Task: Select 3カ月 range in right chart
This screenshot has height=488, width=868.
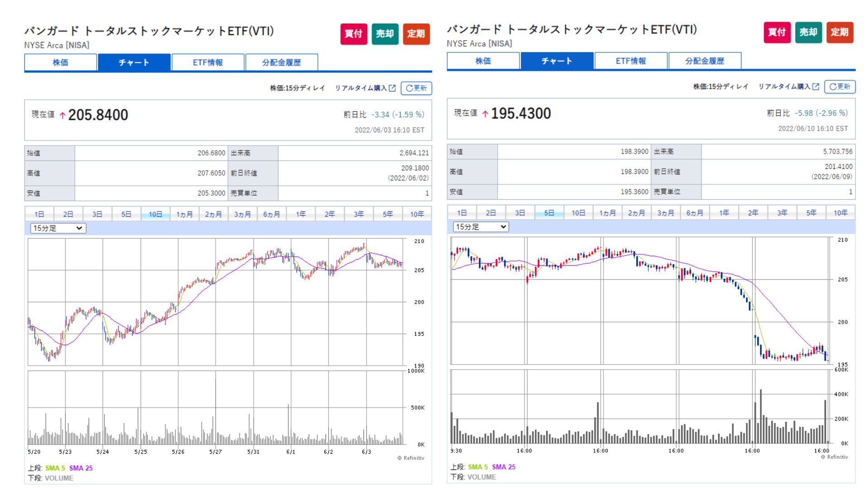Action: pyautogui.click(x=665, y=213)
